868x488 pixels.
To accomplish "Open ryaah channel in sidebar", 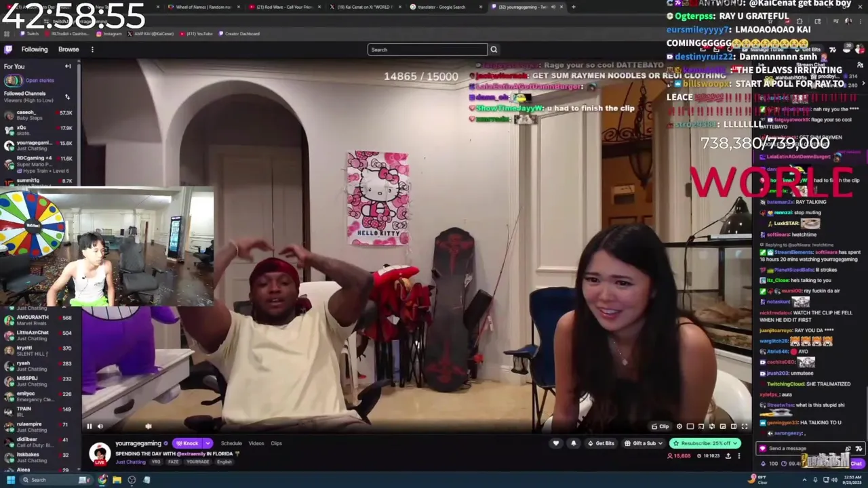I will coord(38,366).
